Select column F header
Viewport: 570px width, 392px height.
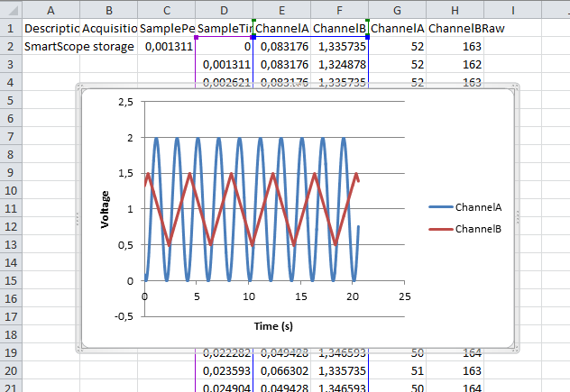[x=339, y=9]
